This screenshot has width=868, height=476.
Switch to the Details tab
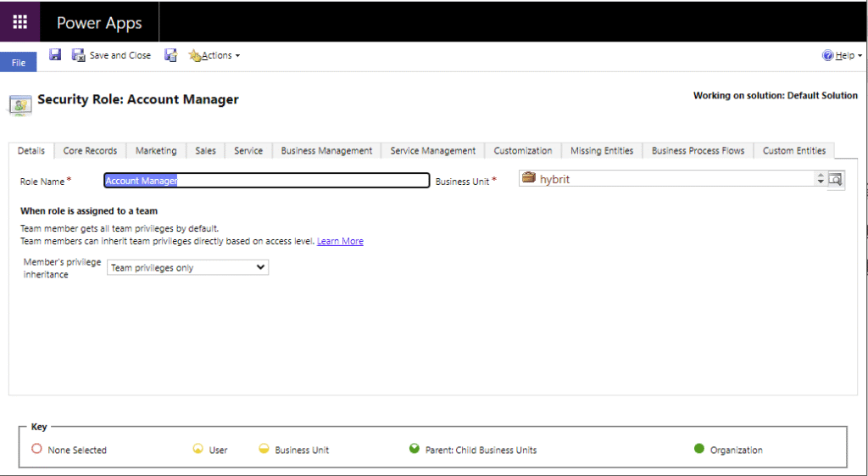[31, 151]
